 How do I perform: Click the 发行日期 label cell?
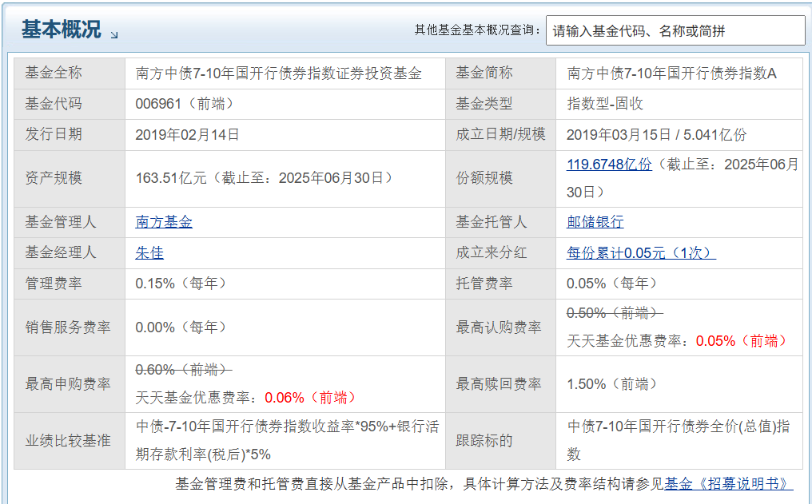pyautogui.click(x=70, y=135)
